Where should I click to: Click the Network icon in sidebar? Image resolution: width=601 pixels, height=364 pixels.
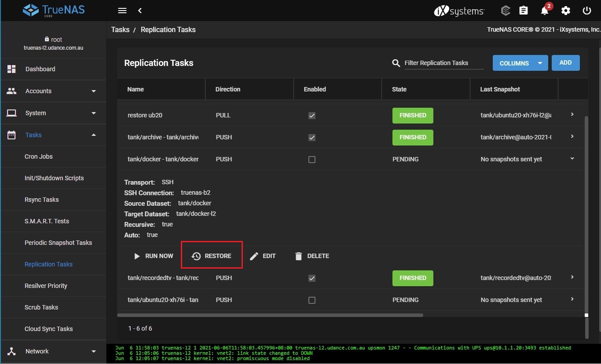pyautogui.click(x=11, y=351)
